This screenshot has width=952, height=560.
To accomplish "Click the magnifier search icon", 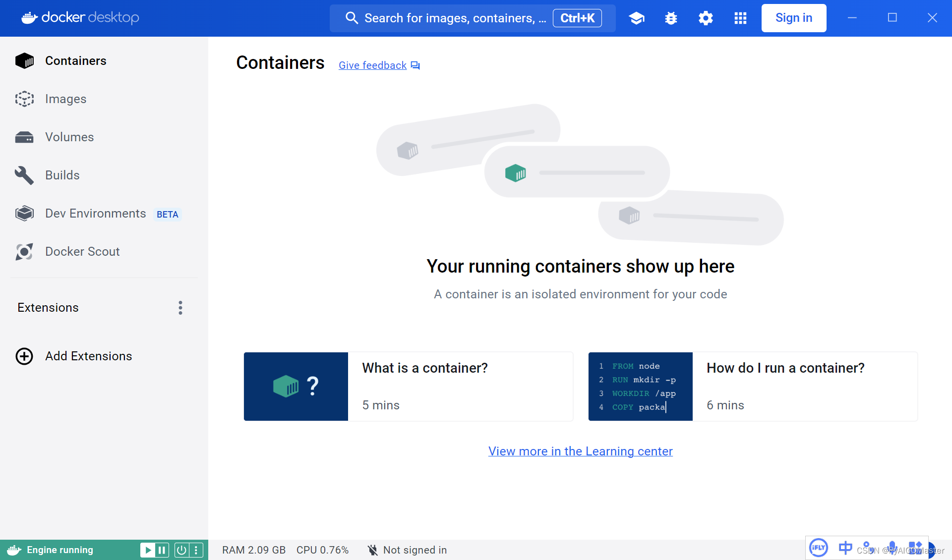I will [352, 18].
